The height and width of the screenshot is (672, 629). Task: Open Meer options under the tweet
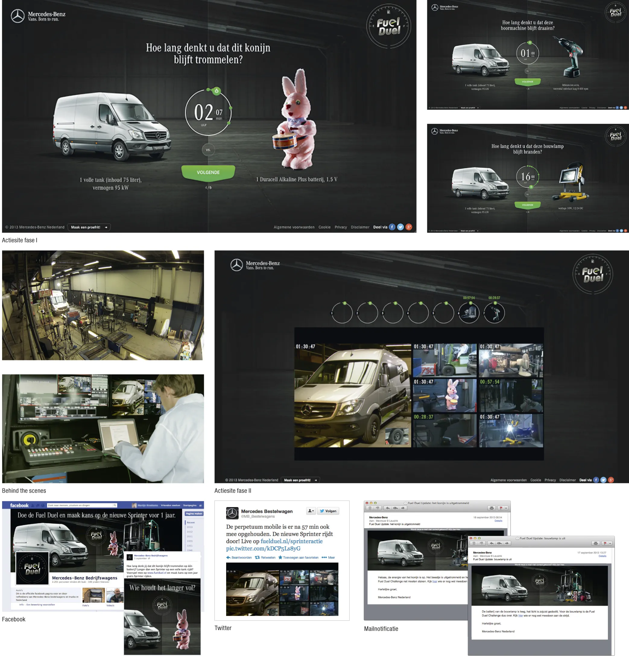pos(328,557)
